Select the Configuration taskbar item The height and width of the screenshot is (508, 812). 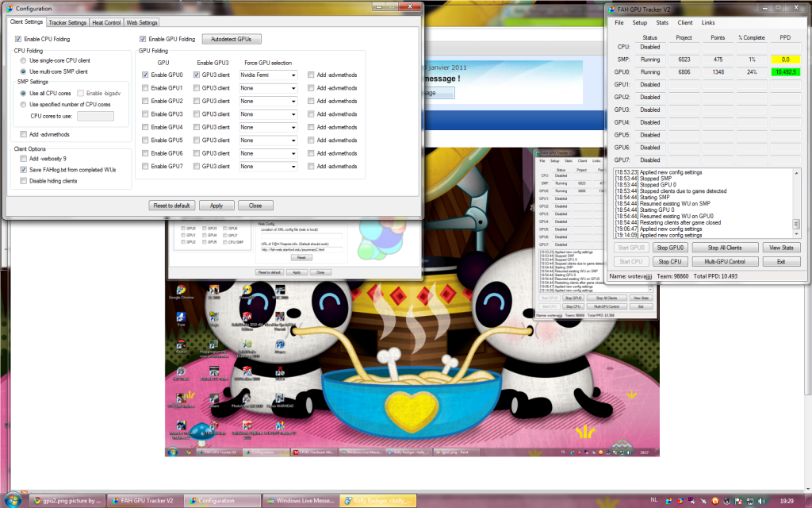(222, 501)
